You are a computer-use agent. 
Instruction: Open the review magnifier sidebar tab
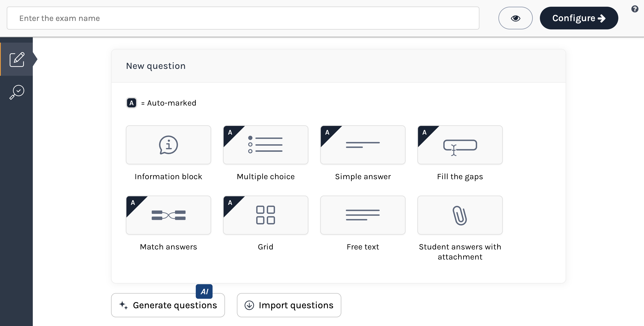coord(17,92)
